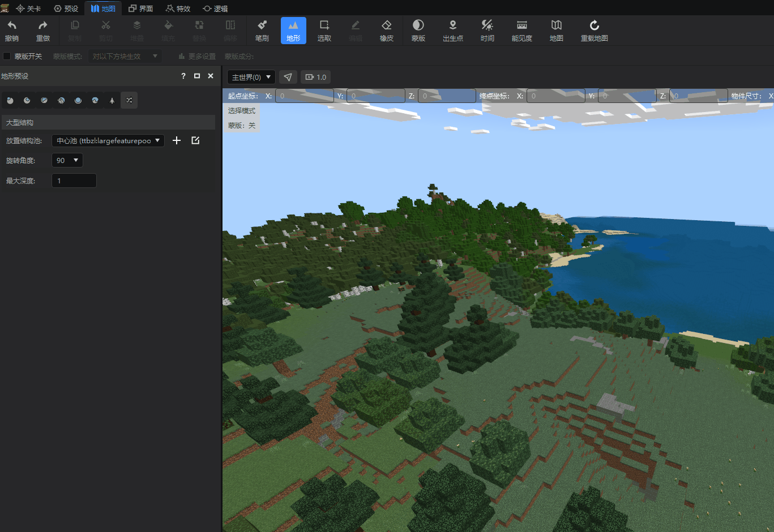The image size is (774, 532).
Task: Choose the 选取 selection tool
Action: (x=324, y=31)
